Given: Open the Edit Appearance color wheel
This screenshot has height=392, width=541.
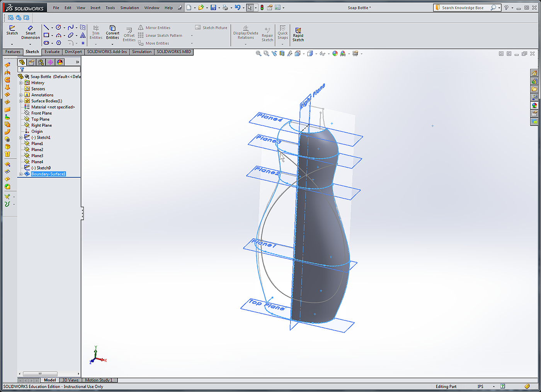Looking at the screenshot, I should click(335, 54).
